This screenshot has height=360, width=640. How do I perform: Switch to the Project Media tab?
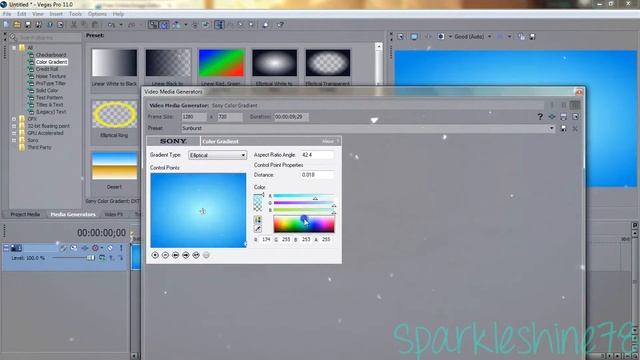coord(25,214)
